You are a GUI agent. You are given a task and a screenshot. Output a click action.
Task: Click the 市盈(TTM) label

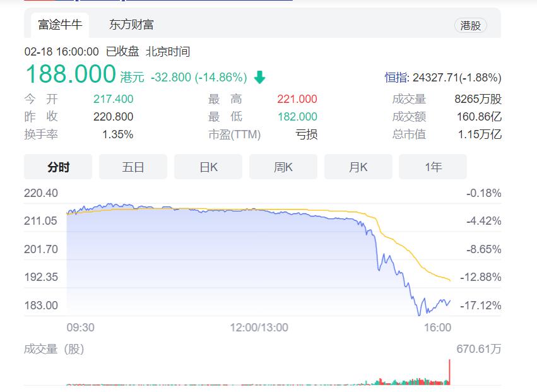click(x=235, y=134)
